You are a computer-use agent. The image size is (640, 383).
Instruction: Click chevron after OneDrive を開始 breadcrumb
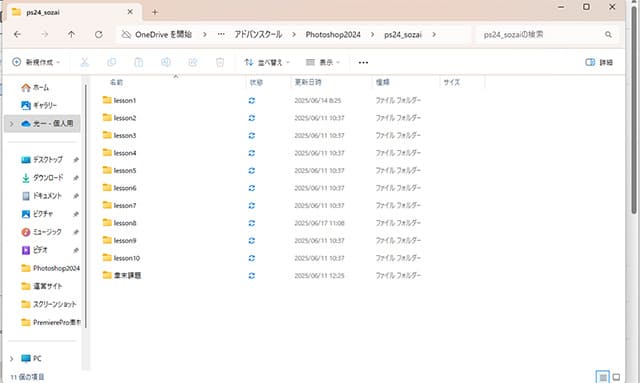[204, 35]
